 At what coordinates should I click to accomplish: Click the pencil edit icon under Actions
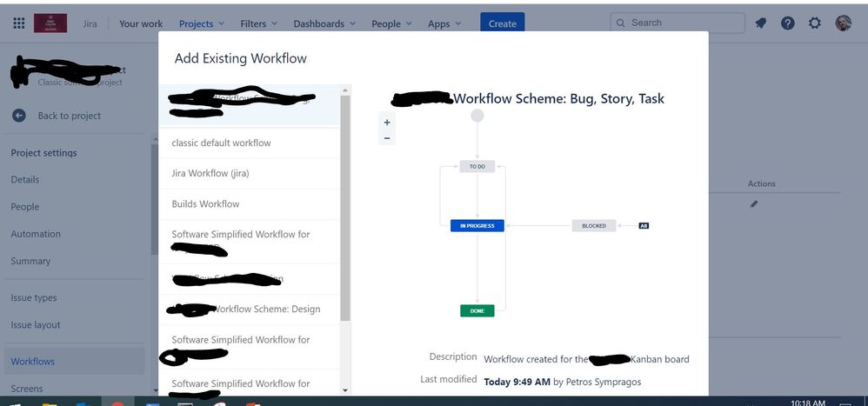tap(753, 204)
